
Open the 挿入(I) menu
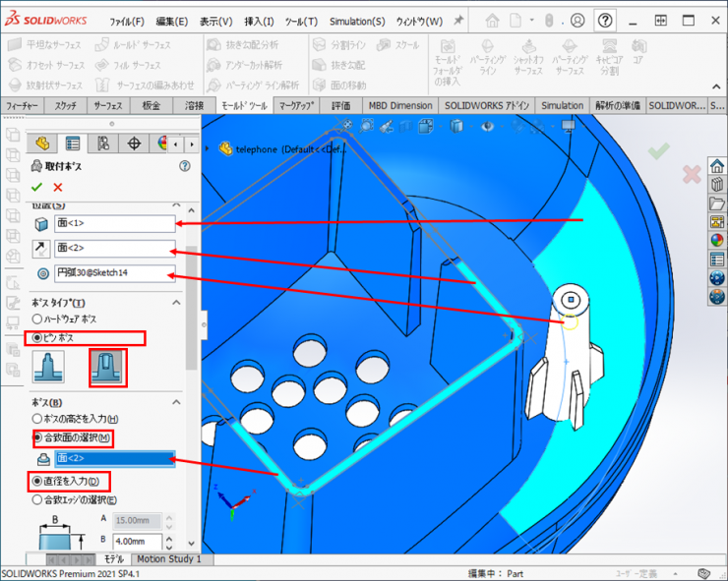click(x=259, y=21)
